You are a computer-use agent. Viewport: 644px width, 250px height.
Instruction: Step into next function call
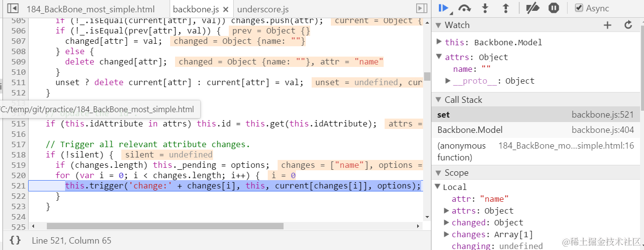(485, 8)
